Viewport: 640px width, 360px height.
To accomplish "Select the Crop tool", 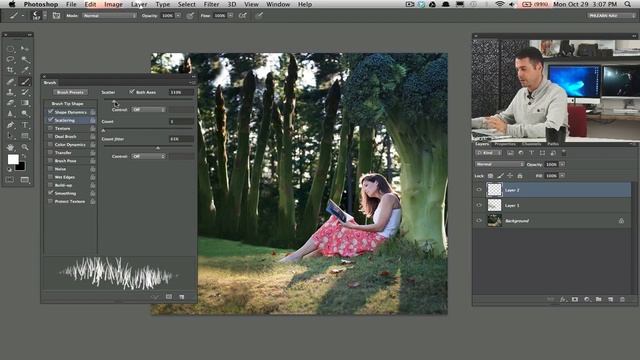I will coord(10,71).
